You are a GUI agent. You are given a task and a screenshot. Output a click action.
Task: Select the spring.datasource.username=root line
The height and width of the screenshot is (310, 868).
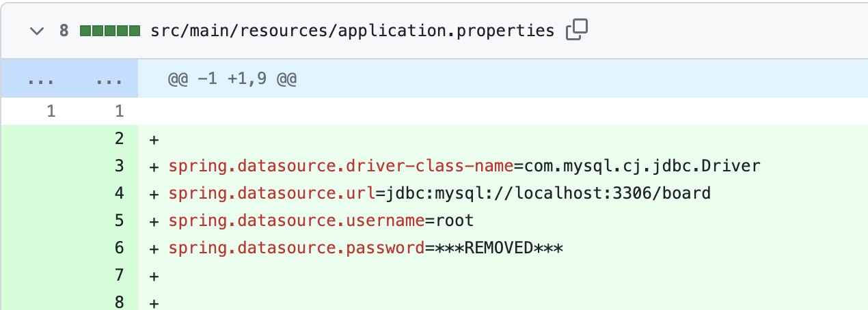coord(321,221)
